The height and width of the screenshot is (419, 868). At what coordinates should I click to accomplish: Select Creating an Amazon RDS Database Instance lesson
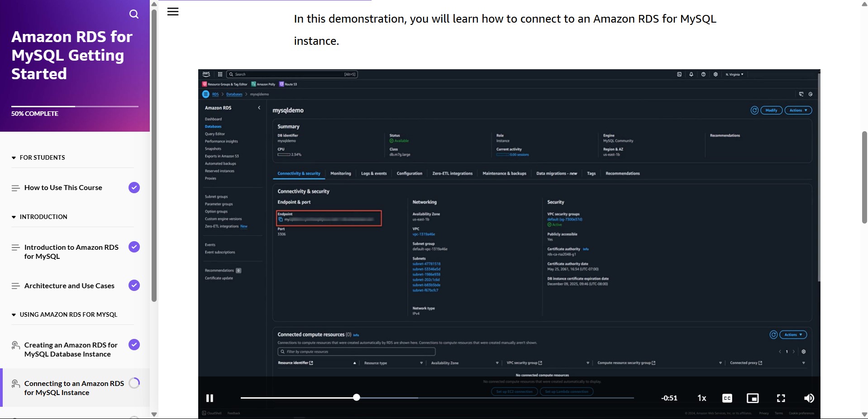[x=71, y=350]
